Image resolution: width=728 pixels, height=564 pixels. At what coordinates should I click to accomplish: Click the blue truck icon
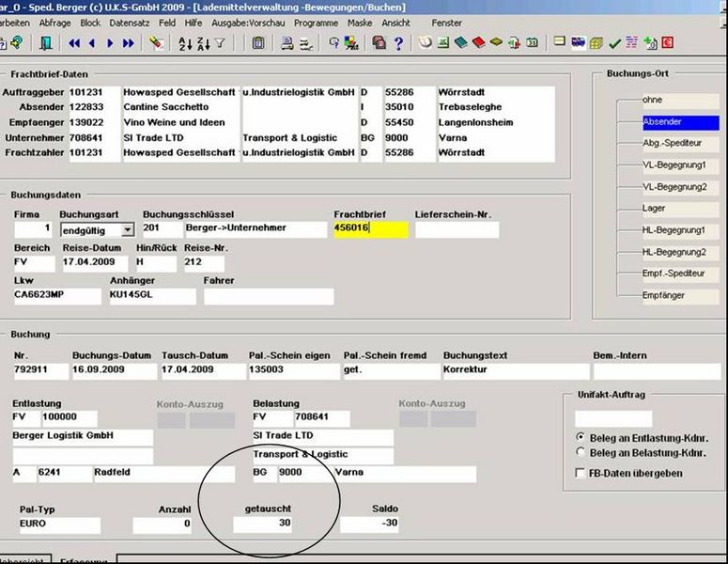578,42
